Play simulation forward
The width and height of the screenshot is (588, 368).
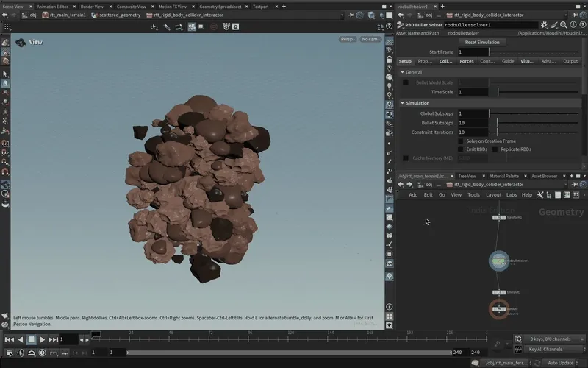pos(42,339)
